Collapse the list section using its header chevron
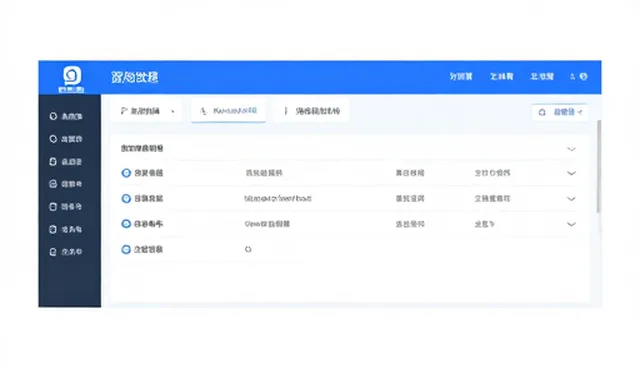 [571, 149]
